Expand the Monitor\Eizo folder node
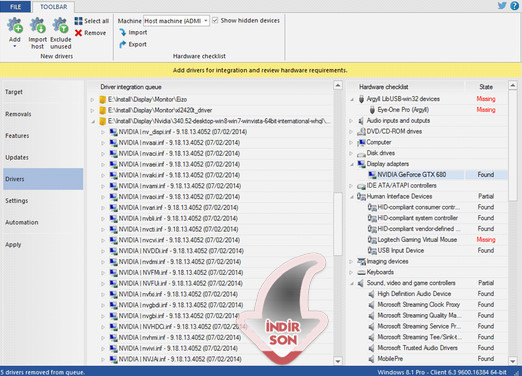 [x=92, y=100]
